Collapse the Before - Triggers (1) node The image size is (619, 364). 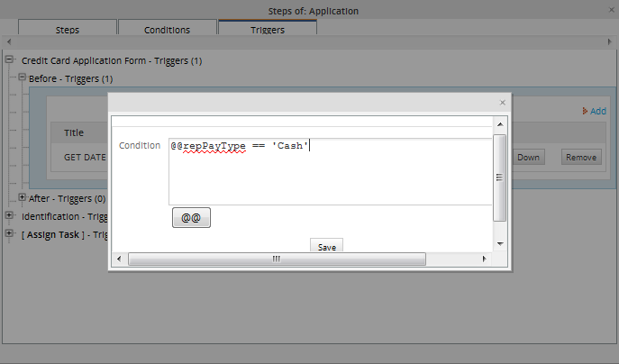coord(23,78)
